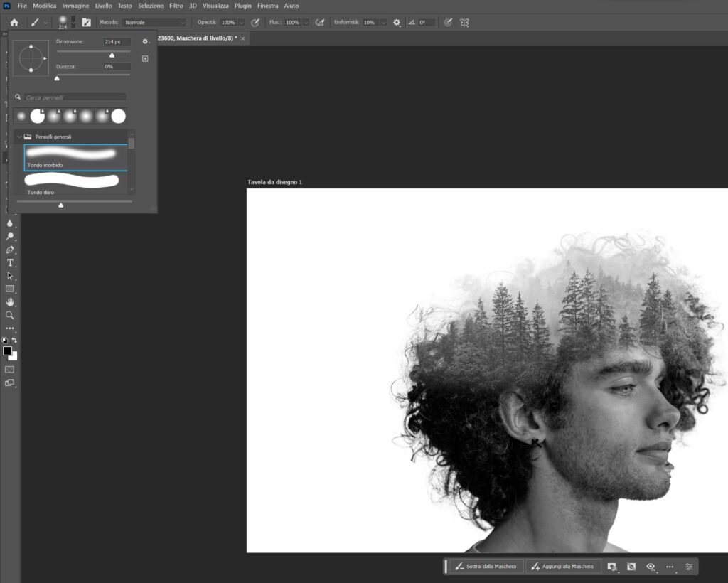Click the Cerca pennelli search field
This screenshot has width=728, height=583.
(x=75, y=97)
